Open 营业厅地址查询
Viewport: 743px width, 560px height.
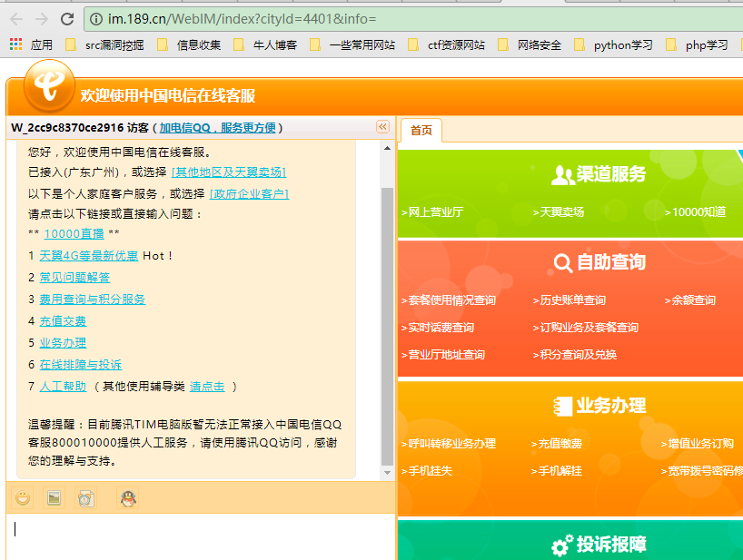point(442,355)
